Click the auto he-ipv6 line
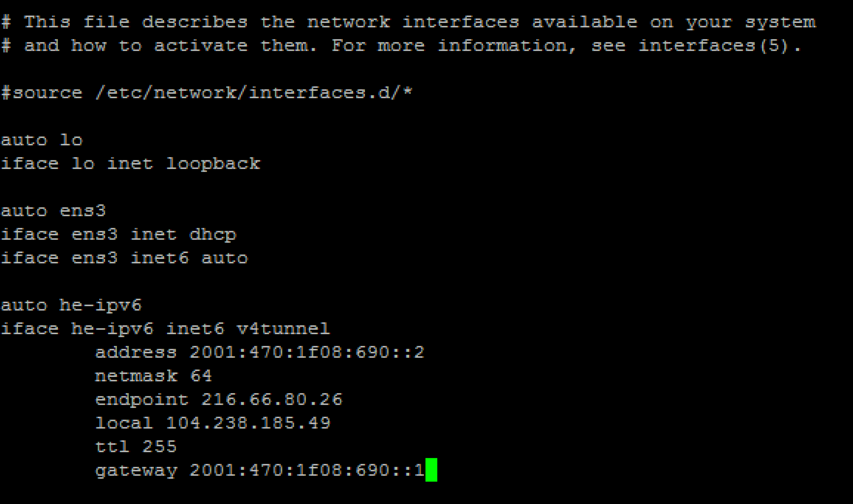853x504 pixels. pyautogui.click(x=71, y=305)
